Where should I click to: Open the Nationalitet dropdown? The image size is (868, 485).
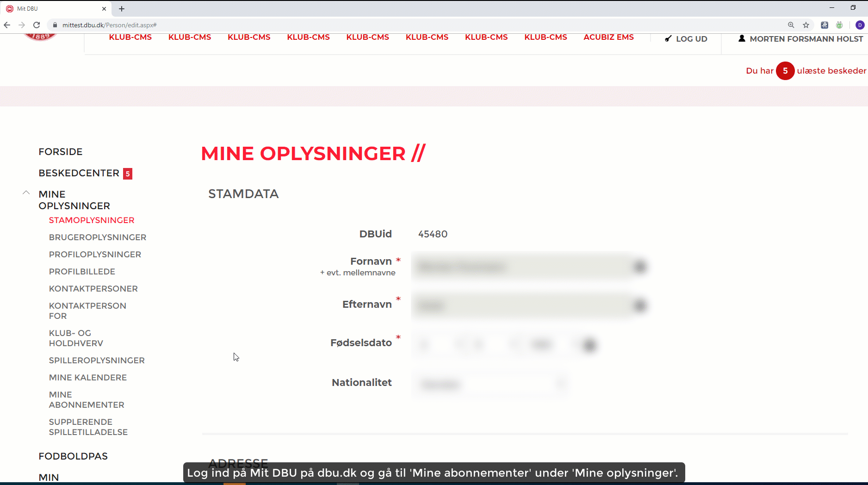coord(490,384)
